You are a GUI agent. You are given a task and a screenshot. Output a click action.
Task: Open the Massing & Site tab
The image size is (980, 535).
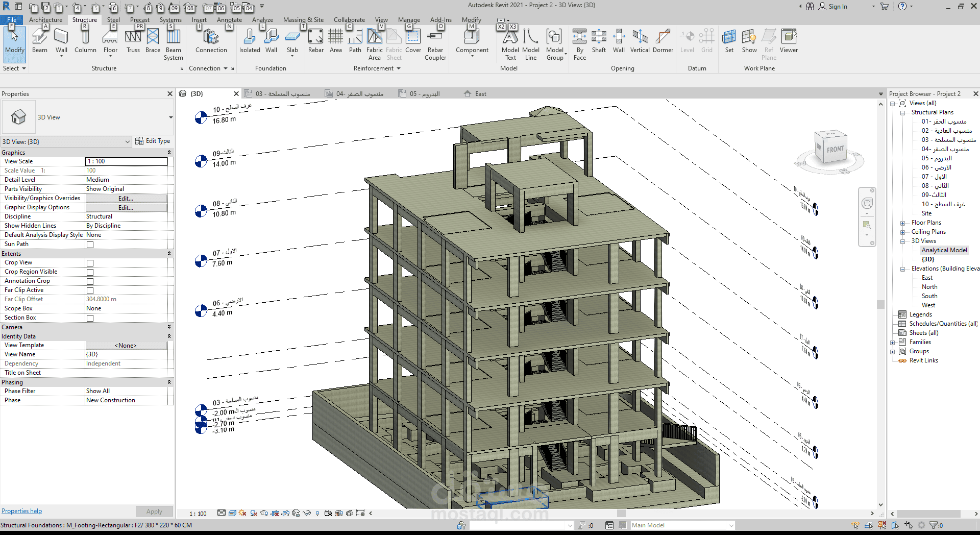303,20
